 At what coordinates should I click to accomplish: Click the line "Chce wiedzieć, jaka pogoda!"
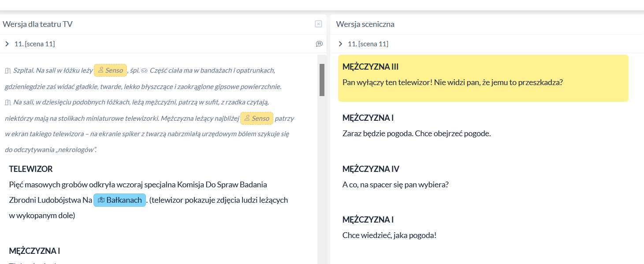click(x=389, y=235)
